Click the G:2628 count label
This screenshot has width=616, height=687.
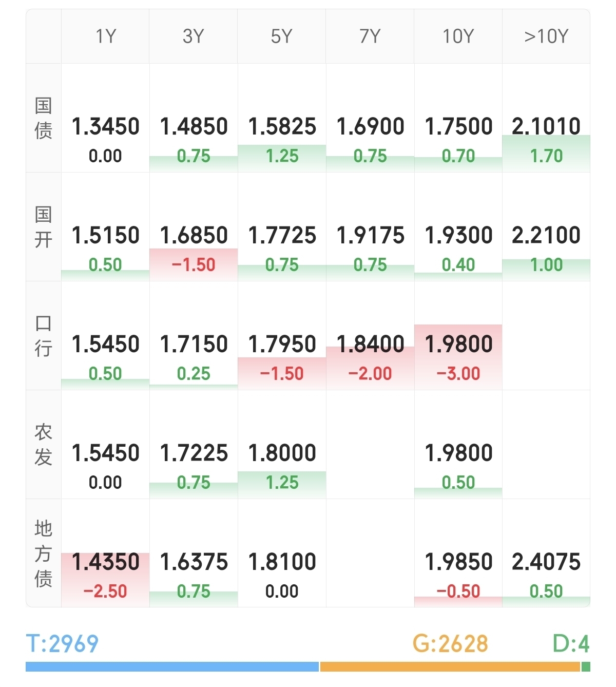450,644
